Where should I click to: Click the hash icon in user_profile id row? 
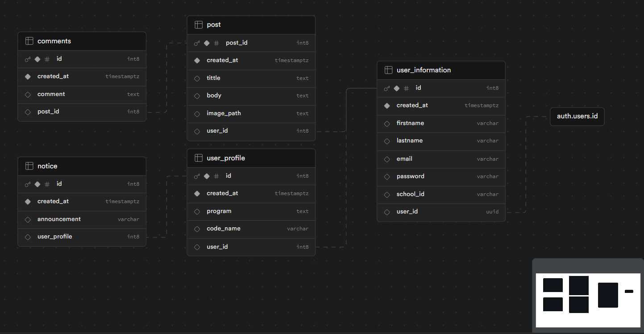(216, 176)
